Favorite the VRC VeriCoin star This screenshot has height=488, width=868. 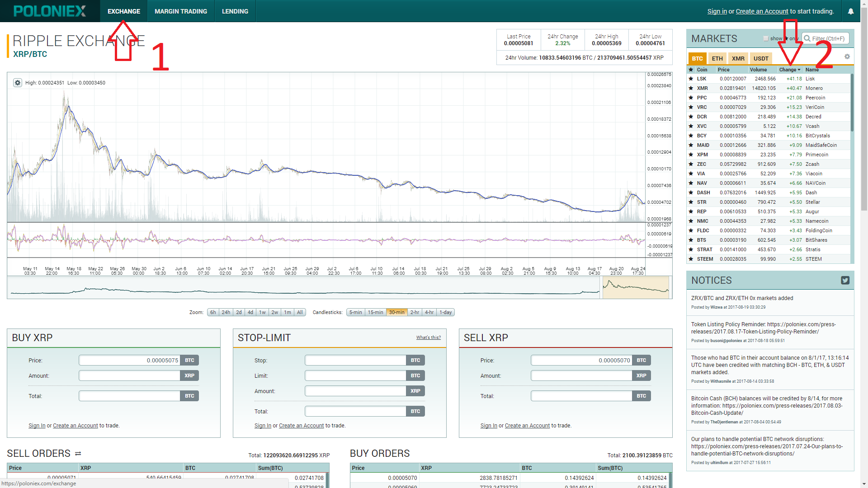(x=691, y=107)
